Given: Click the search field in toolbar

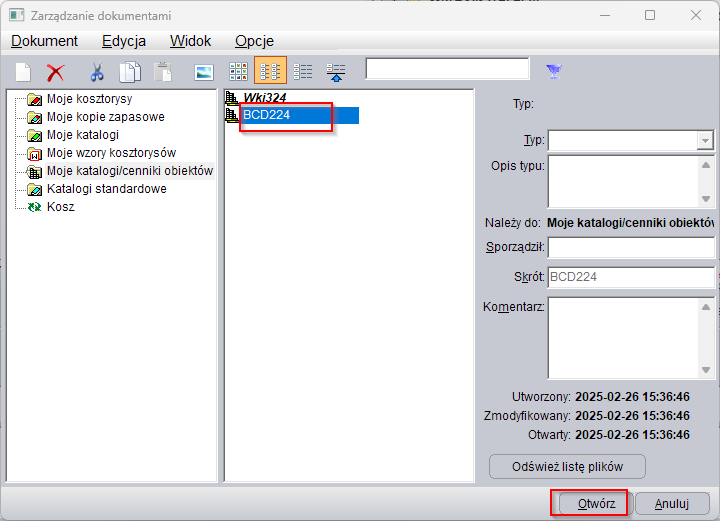Looking at the screenshot, I should click(447, 69).
